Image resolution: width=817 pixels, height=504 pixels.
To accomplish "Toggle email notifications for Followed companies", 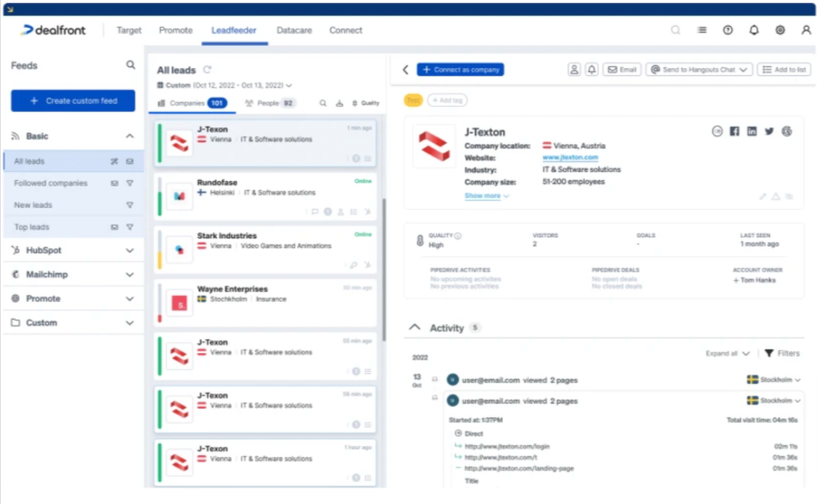I will click(114, 184).
